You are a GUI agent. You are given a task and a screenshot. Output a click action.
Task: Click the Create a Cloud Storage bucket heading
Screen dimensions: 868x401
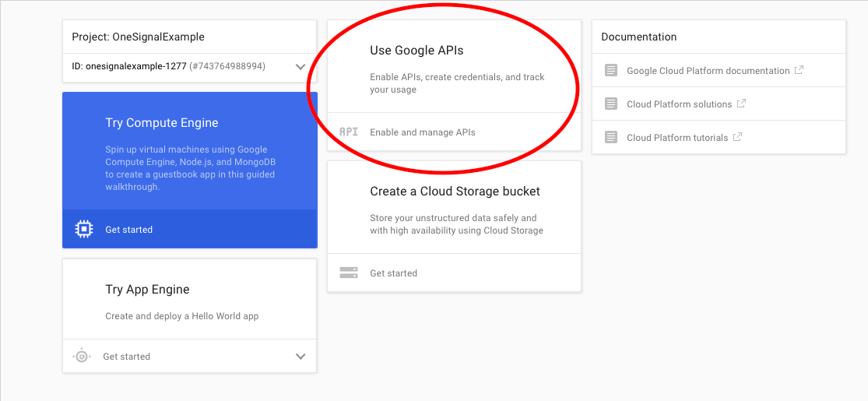pos(455,191)
